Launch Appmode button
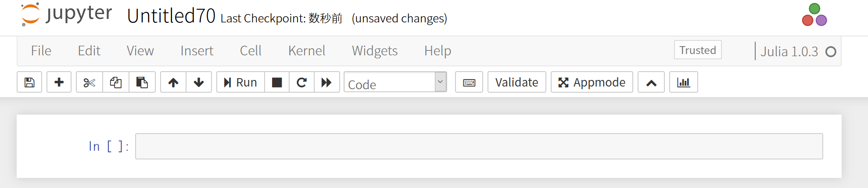Viewport: 868px width, 188px height. pyautogui.click(x=592, y=82)
